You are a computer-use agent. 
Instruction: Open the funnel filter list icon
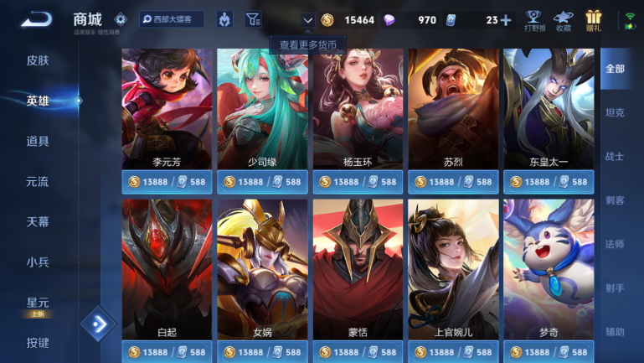click(x=253, y=19)
